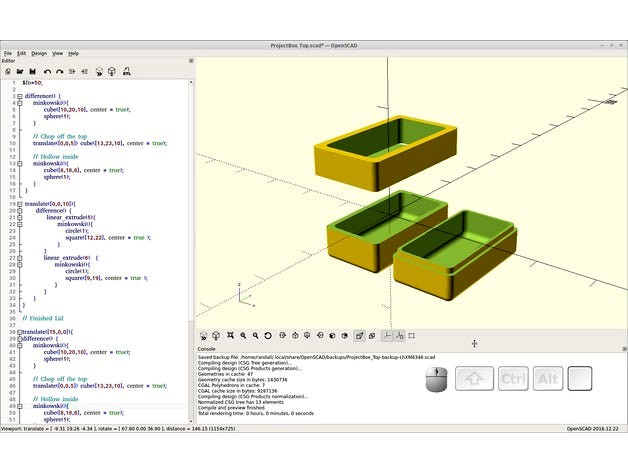The image size is (628, 472).
Task: Collapse the fold marker at line 38
Action: [x=19, y=332]
